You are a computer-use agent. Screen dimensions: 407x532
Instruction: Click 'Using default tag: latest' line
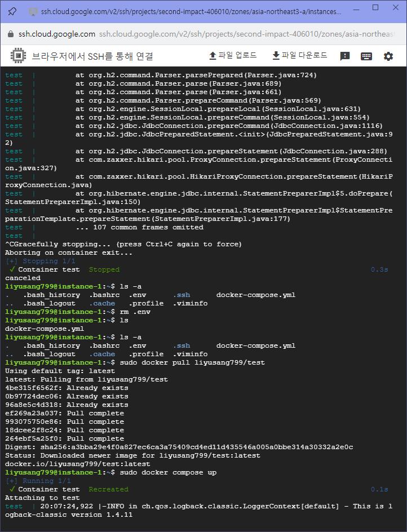(x=60, y=371)
